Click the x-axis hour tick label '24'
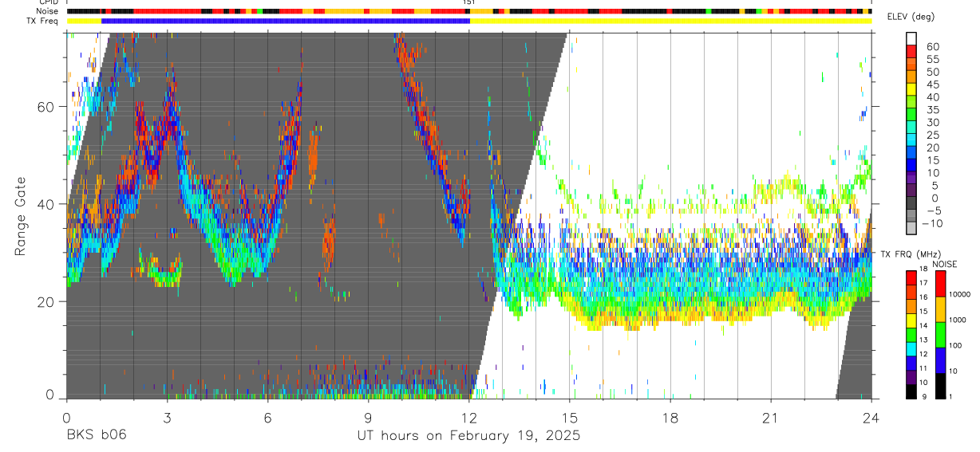This screenshot has height=452, width=980. tap(871, 417)
